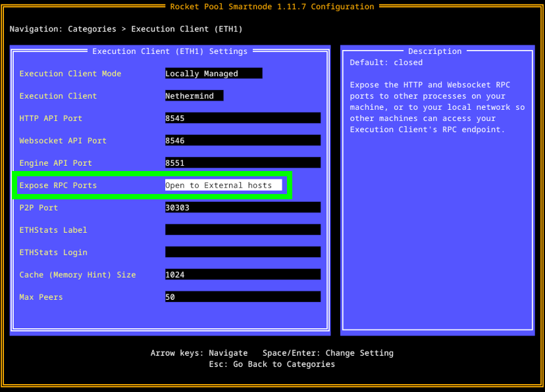Select the 'ETHStats Login' setting label
Image resolution: width=545 pixels, height=392 pixels.
point(53,253)
